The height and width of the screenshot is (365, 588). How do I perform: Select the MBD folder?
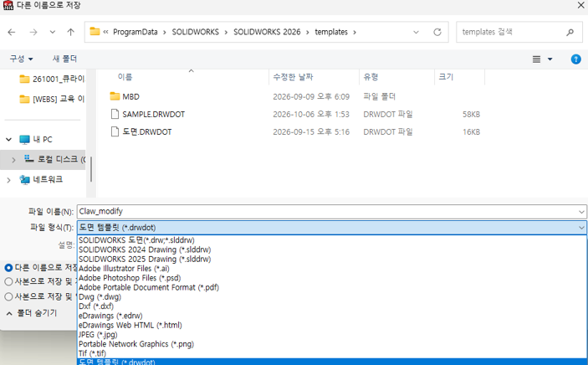point(130,96)
